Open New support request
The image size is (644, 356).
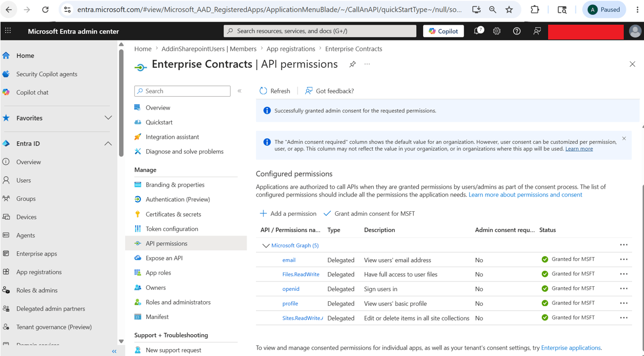[x=173, y=350]
